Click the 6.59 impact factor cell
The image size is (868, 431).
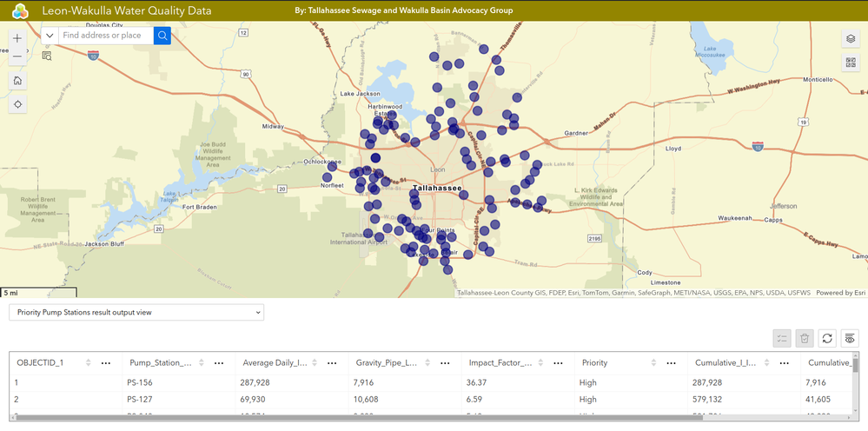coord(518,400)
